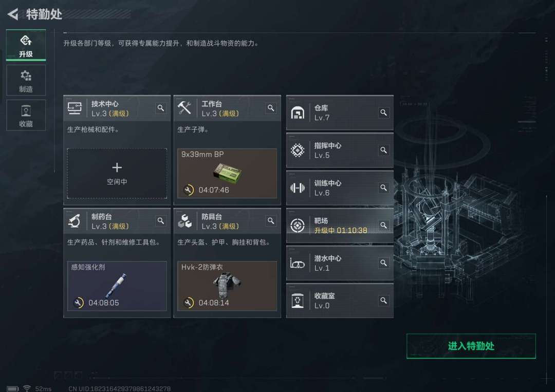Click the back arrow beside 特勤处
This screenshot has height=392, width=555.
point(13,14)
